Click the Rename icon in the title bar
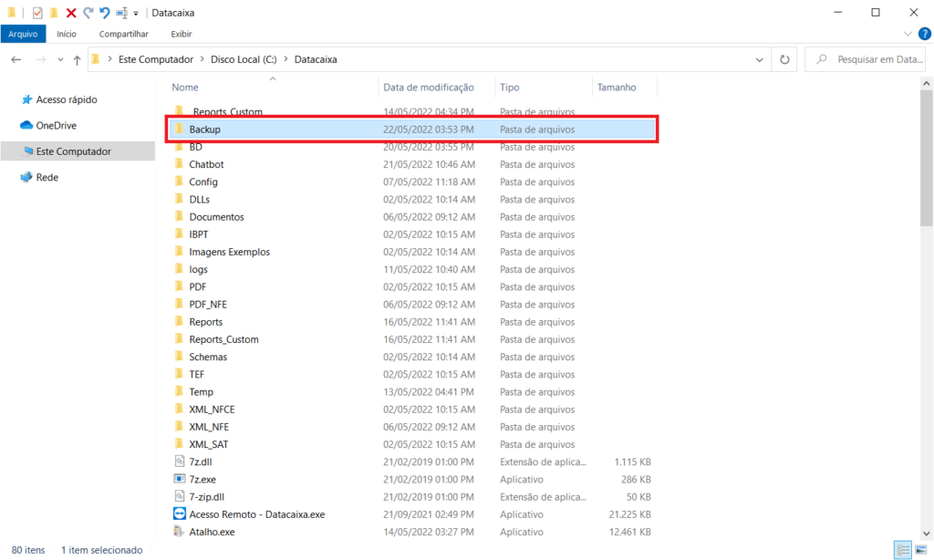The height and width of the screenshot is (560, 934). (121, 13)
